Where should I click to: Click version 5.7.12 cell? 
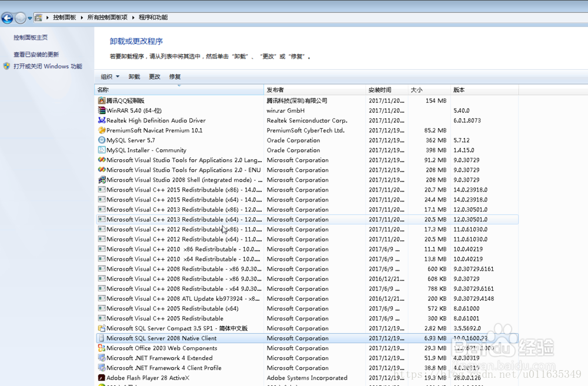pyautogui.click(x=461, y=140)
